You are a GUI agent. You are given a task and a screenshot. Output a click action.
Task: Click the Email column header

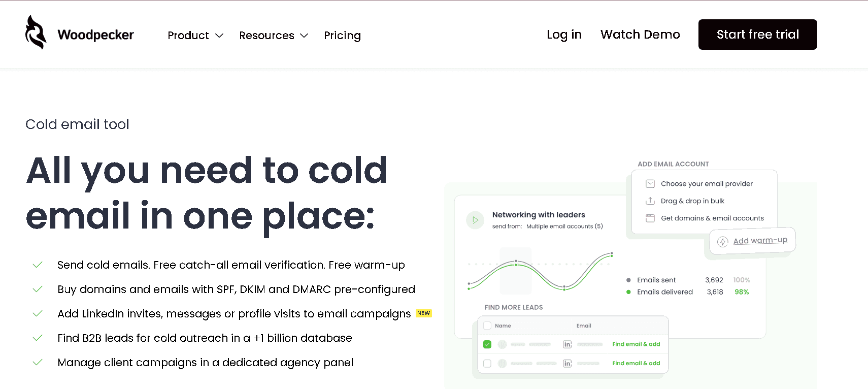pos(584,326)
